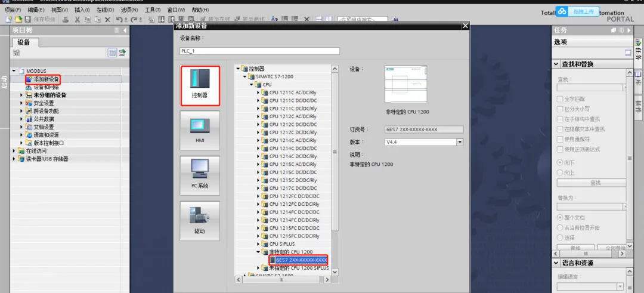
Task: Select the PC系统 device category
Action: [x=200, y=175]
